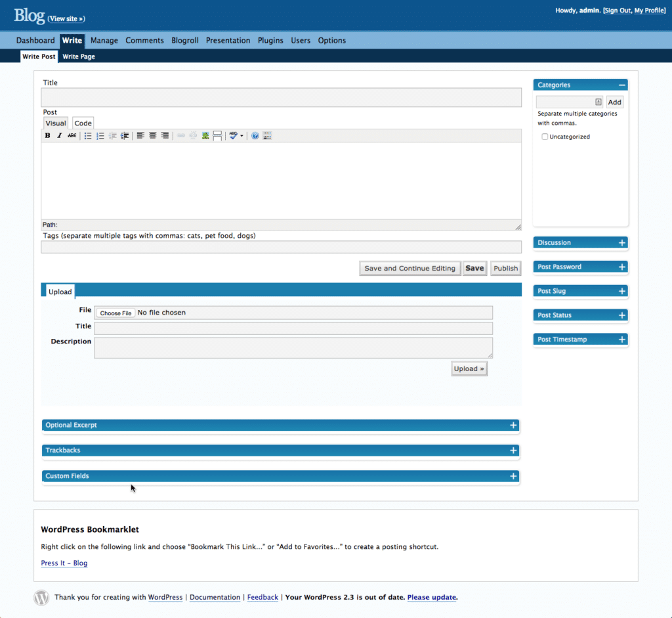Toggle italic formatting in the editor toolbar
This screenshot has width=672, height=618.
tap(60, 135)
